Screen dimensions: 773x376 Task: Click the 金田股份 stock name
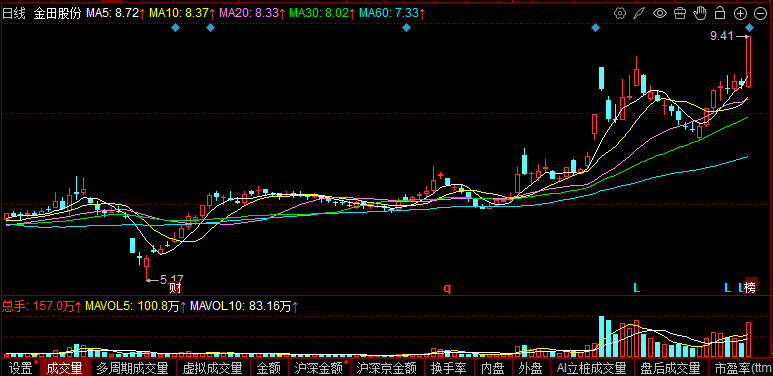coord(57,13)
